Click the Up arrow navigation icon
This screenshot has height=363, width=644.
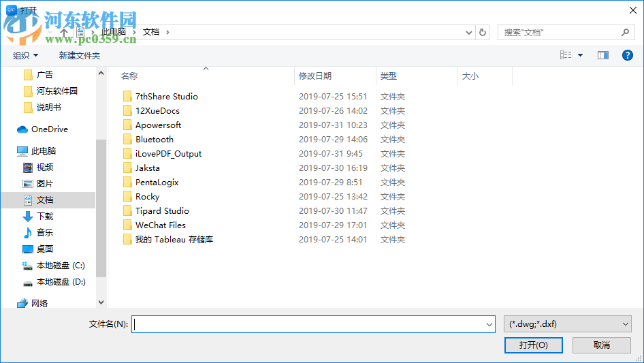(64, 32)
